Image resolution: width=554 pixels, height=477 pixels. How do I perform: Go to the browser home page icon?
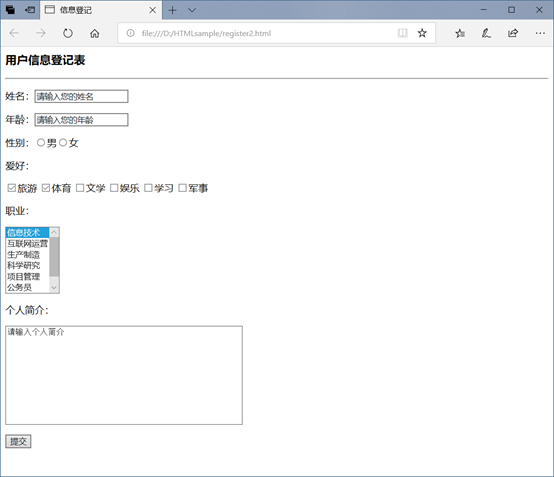pos(94,33)
